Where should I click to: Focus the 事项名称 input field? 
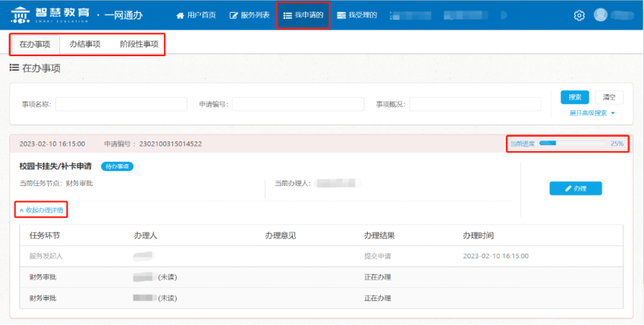pyautogui.click(x=121, y=104)
